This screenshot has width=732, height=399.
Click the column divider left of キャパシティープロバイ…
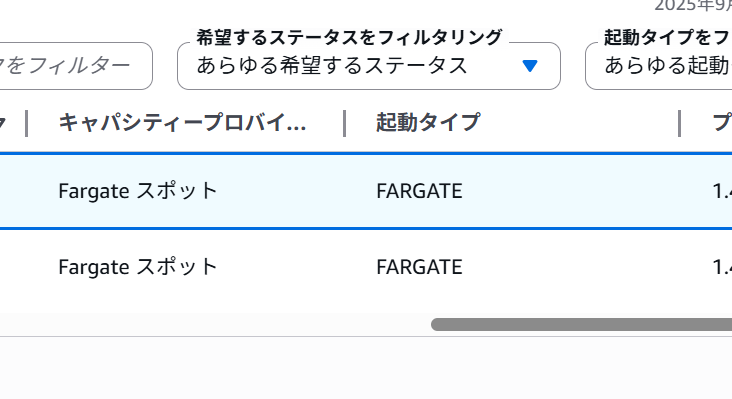[27, 124]
